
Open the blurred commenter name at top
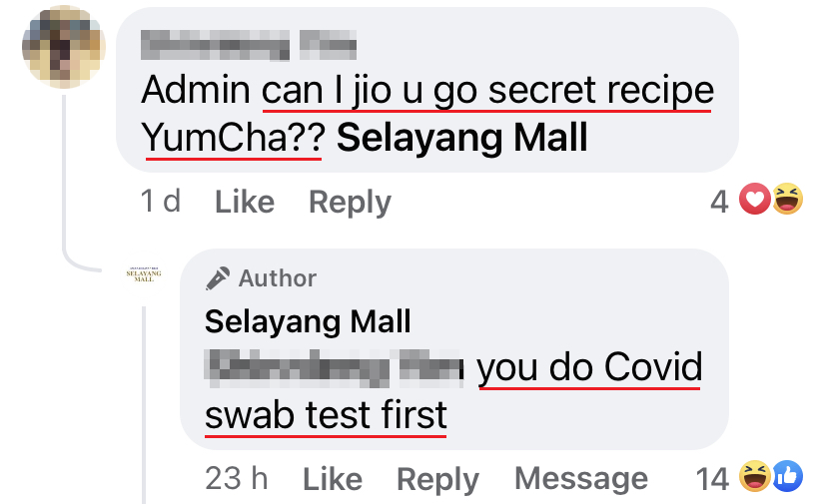click(x=249, y=45)
